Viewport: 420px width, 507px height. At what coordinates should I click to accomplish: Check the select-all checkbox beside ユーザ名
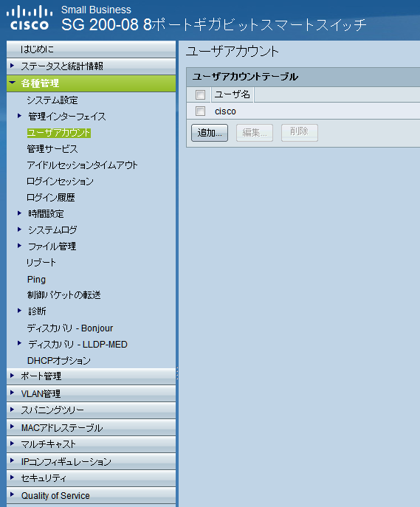[x=200, y=94]
